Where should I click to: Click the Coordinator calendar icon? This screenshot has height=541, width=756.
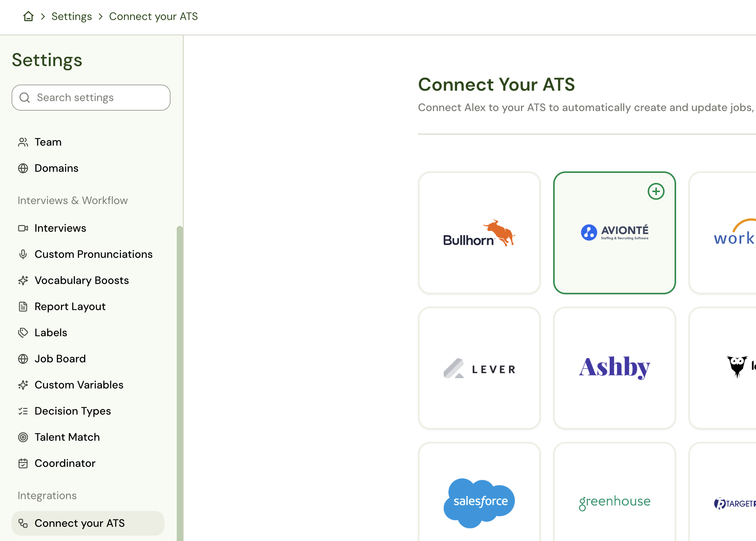click(x=23, y=463)
